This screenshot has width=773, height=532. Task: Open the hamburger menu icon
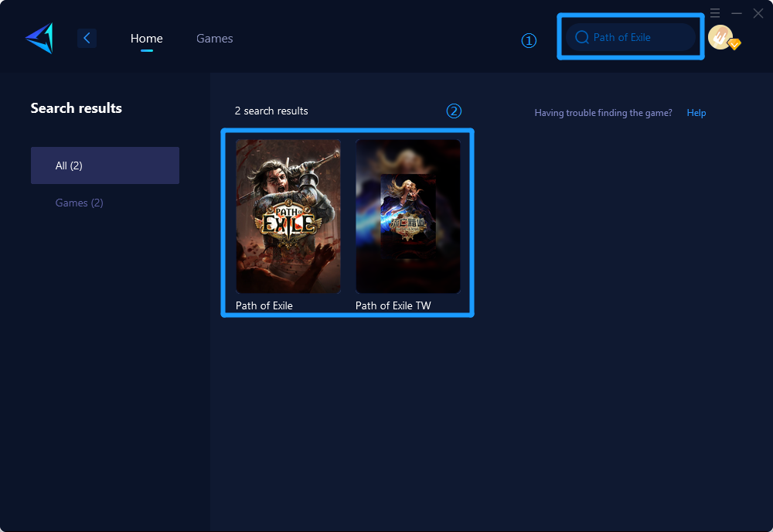(x=715, y=13)
